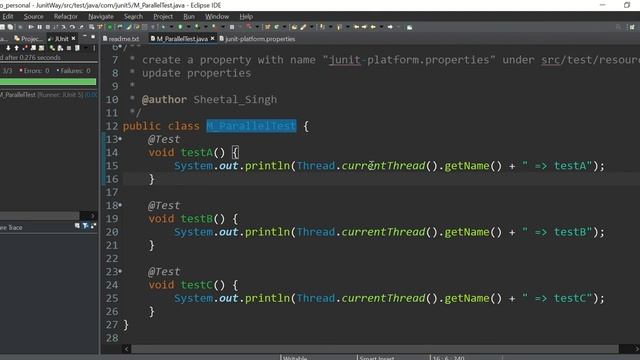Click the 'Errors: 0' counter label
This screenshot has width=640, height=360.
[x=35, y=71]
